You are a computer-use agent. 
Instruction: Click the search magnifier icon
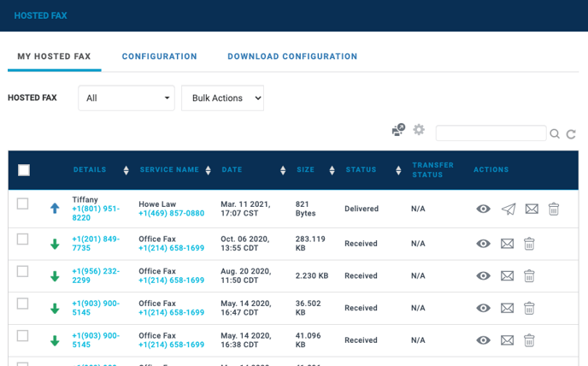555,134
